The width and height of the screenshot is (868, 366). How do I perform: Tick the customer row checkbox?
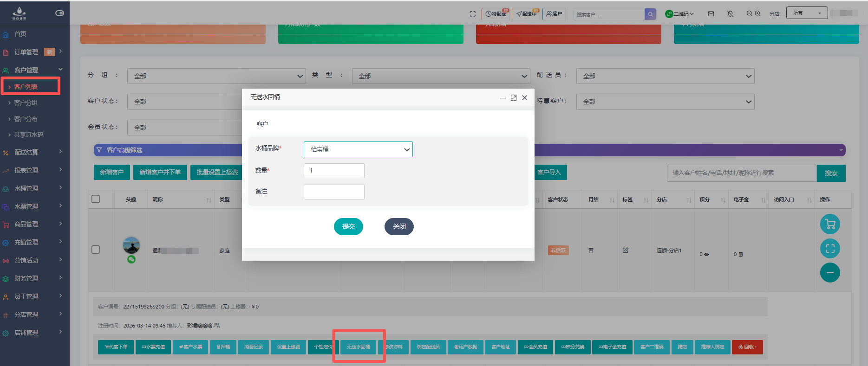pos(96,250)
